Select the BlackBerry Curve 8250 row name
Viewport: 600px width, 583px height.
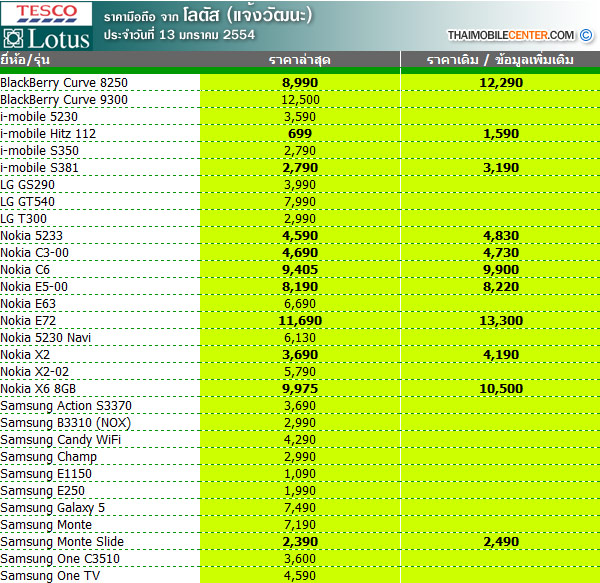64,83
